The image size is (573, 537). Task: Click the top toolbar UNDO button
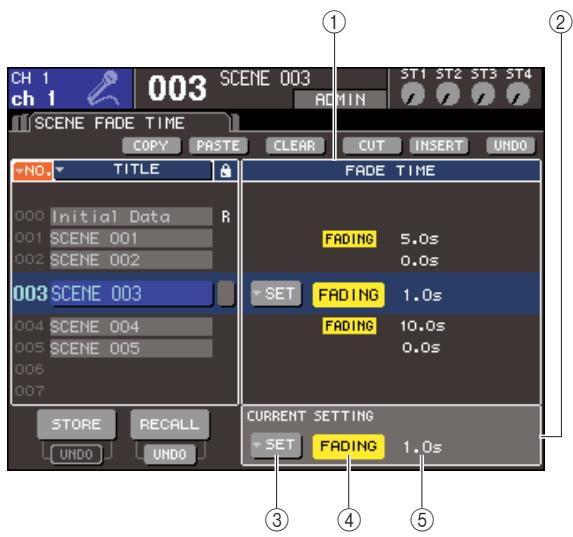tap(511, 146)
